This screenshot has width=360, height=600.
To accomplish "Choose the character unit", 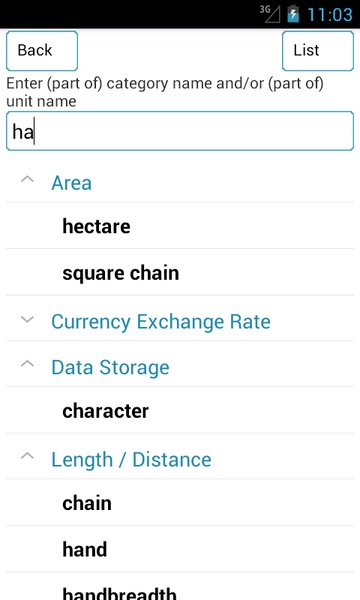I will pyautogui.click(x=180, y=411).
